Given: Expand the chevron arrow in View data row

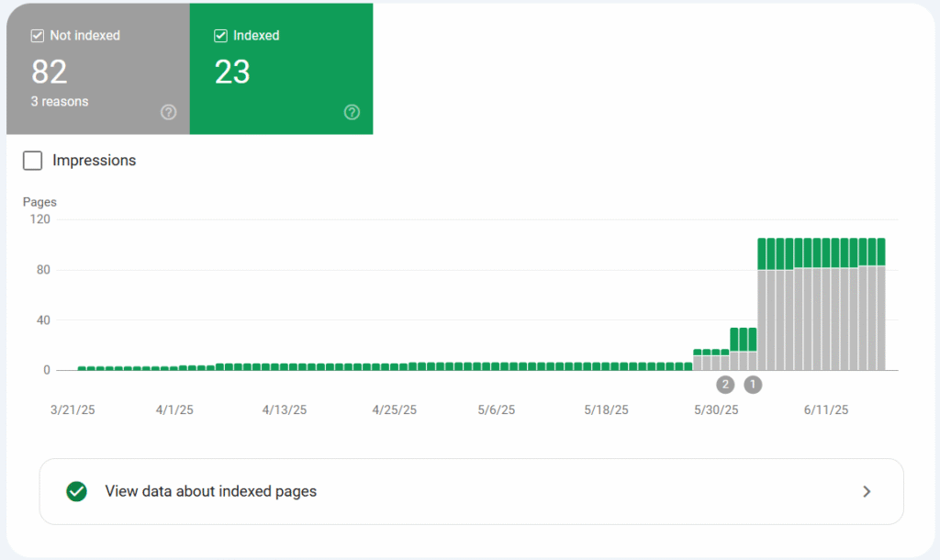Looking at the screenshot, I should pyautogui.click(x=867, y=491).
